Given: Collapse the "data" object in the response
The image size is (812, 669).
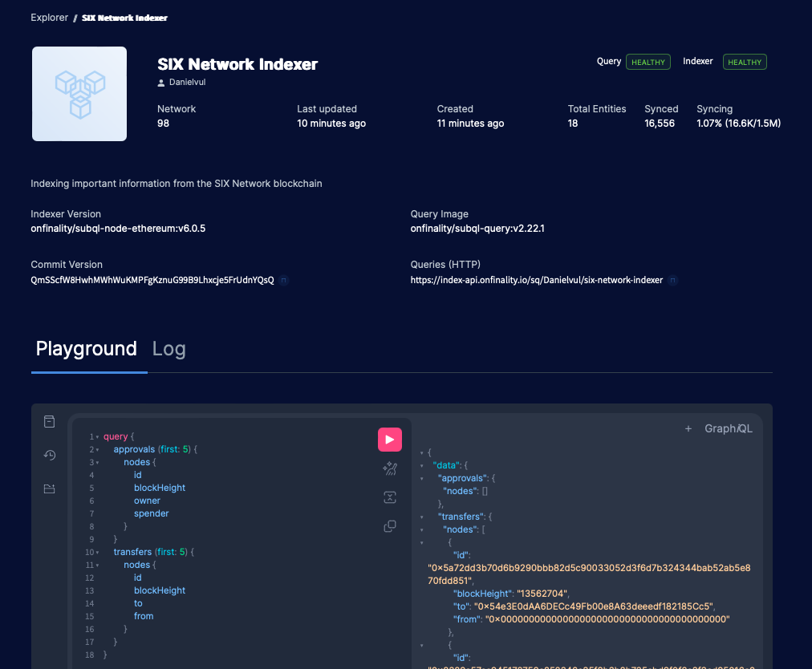Looking at the screenshot, I should 421,464.
